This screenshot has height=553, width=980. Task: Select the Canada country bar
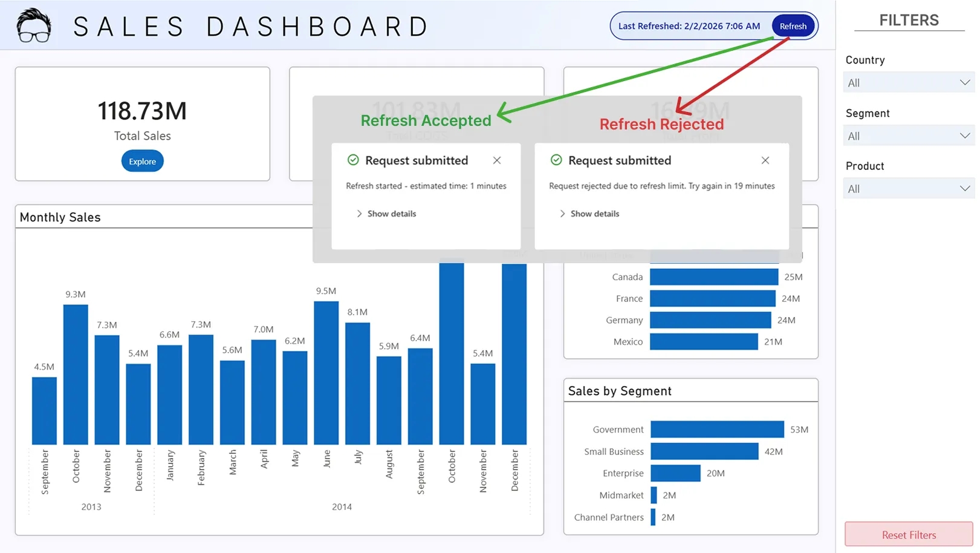(714, 277)
